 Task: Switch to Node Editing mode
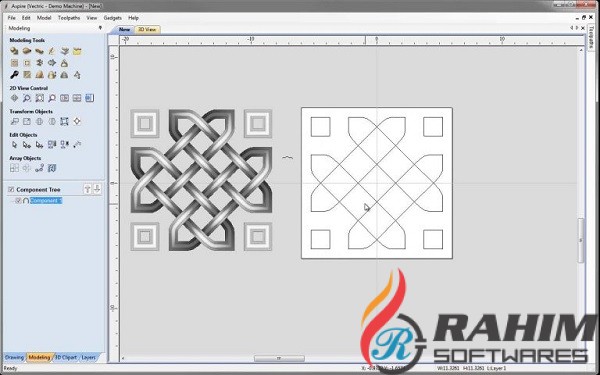[27, 145]
